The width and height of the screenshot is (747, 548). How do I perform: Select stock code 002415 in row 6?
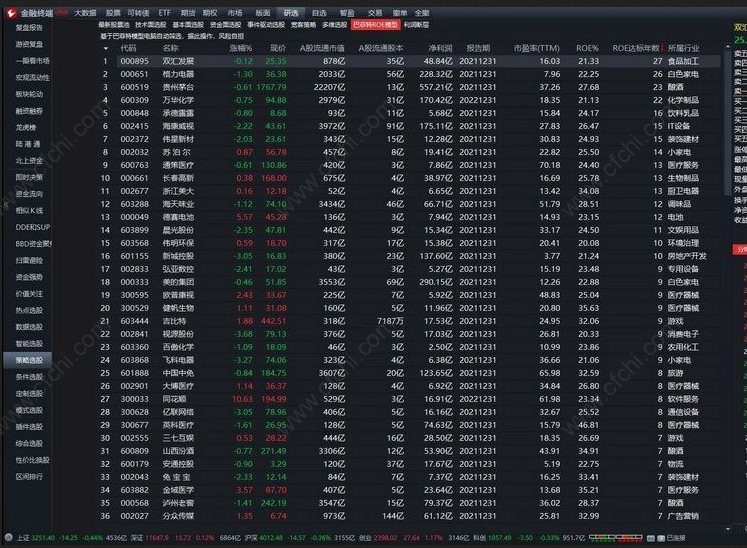pos(134,126)
